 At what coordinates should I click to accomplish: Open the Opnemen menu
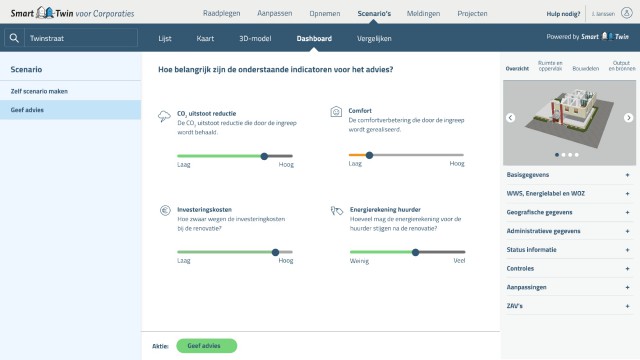pyautogui.click(x=324, y=13)
